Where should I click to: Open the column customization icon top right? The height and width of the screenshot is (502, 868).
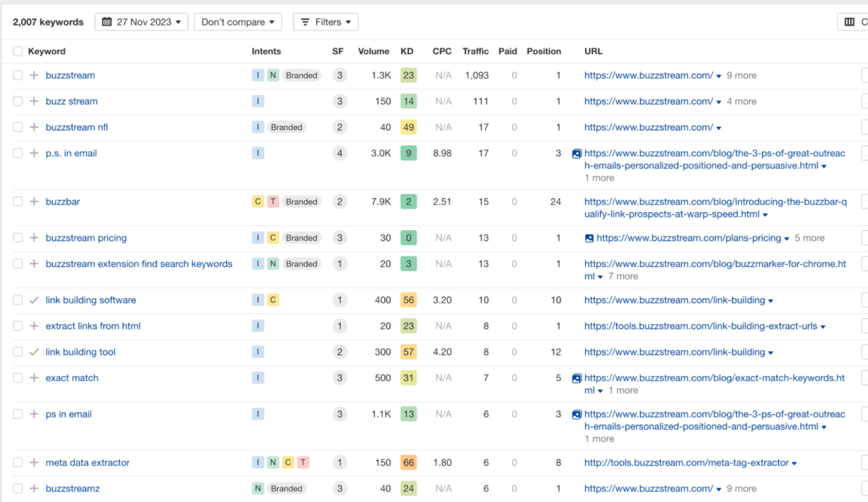[851, 22]
